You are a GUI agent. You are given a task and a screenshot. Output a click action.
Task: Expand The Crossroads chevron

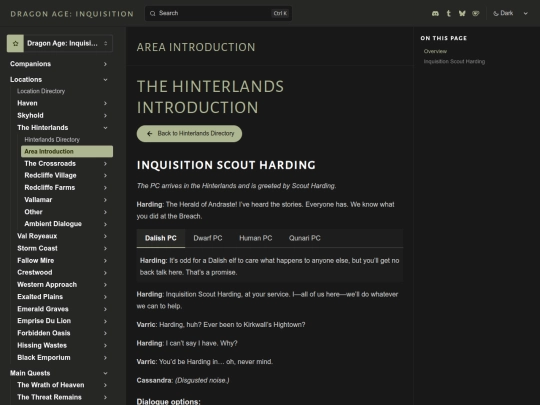(x=105, y=164)
